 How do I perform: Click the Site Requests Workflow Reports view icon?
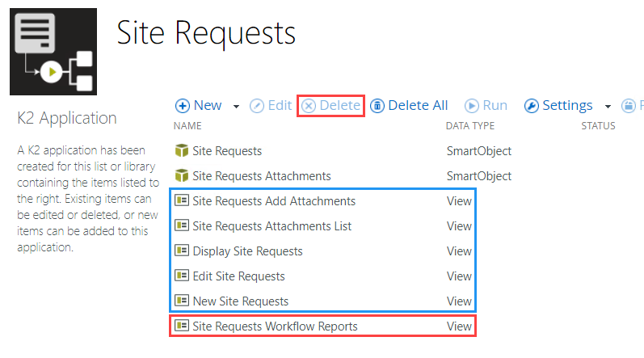182,326
